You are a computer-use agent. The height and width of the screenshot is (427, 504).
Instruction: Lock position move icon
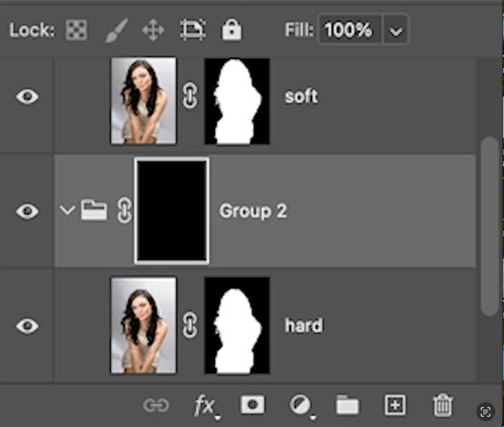(153, 30)
